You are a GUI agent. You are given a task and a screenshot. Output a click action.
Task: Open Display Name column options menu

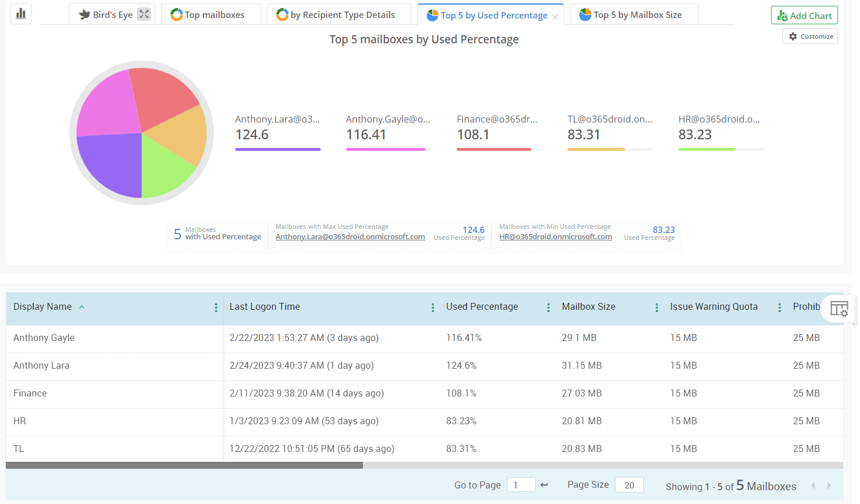click(216, 307)
